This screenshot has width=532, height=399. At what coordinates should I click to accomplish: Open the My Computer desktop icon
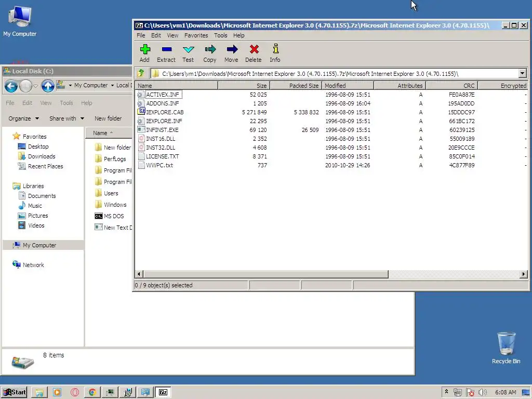tap(20, 21)
